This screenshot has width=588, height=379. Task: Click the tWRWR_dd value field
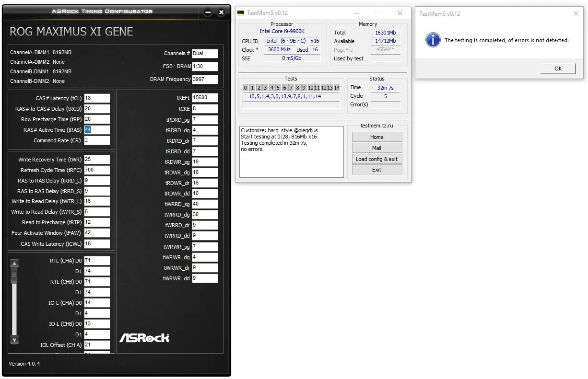pyautogui.click(x=205, y=278)
